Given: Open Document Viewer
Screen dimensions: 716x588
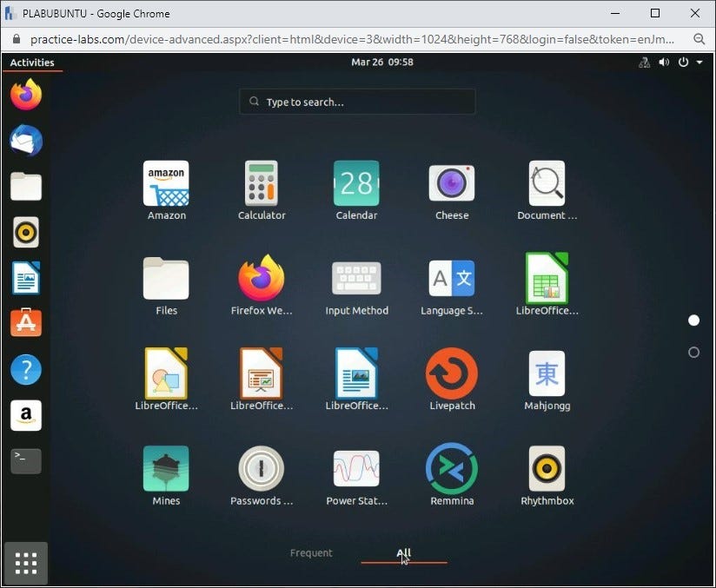Looking at the screenshot, I should click(x=547, y=183).
